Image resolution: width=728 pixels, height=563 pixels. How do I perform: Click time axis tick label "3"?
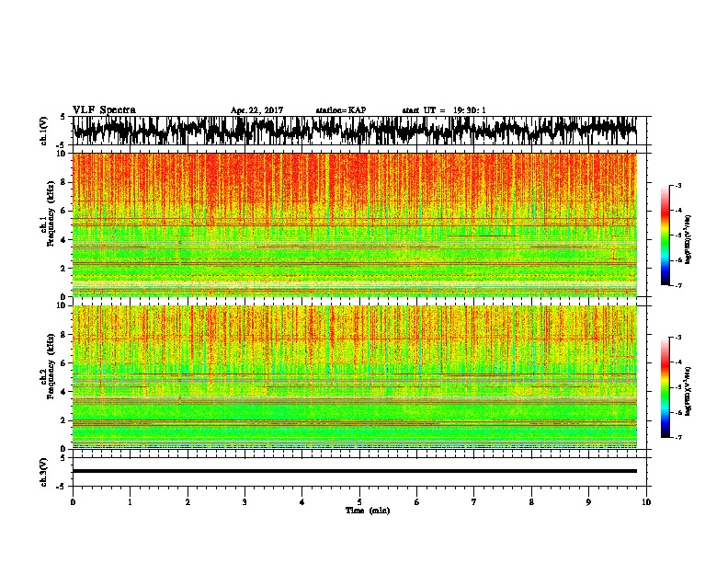click(245, 502)
